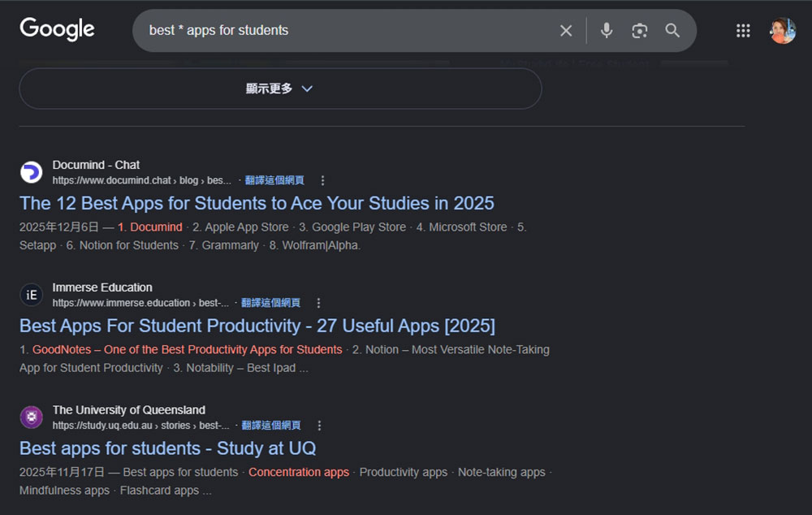The width and height of the screenshot is (812, 515).
Task: Click the documind.chat URL breadcrumb
Action: click(x=141, y=180)
